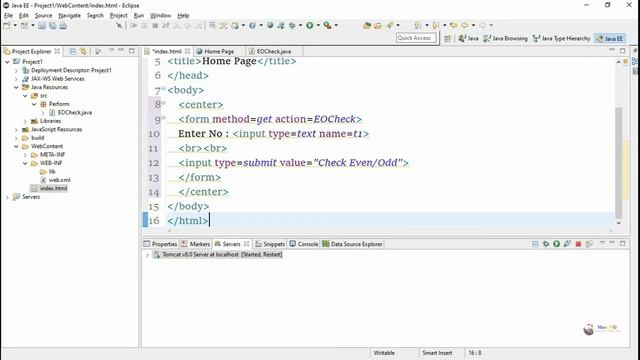Open the Snippets tab
This screenshot has height=360, width=640.
[x=270, y=244]
